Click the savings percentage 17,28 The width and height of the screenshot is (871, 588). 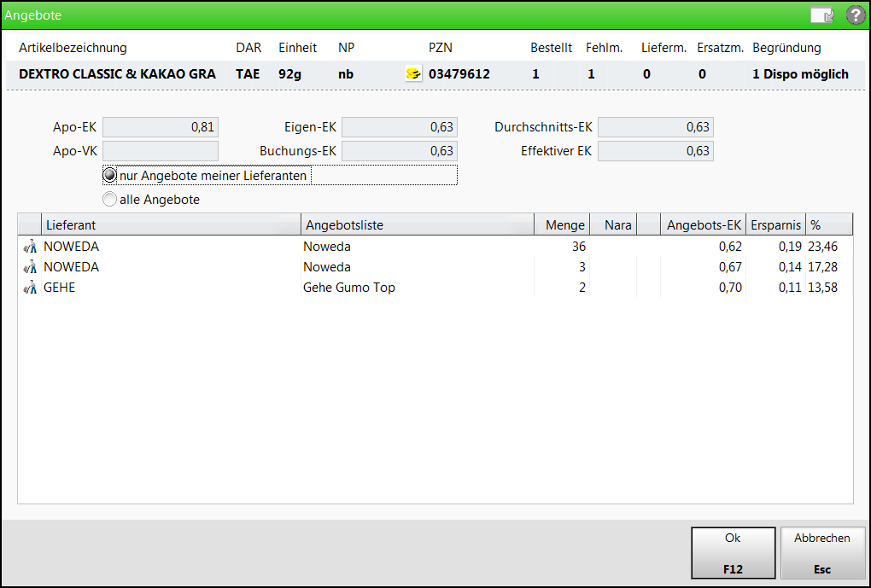tap(822, 266)
